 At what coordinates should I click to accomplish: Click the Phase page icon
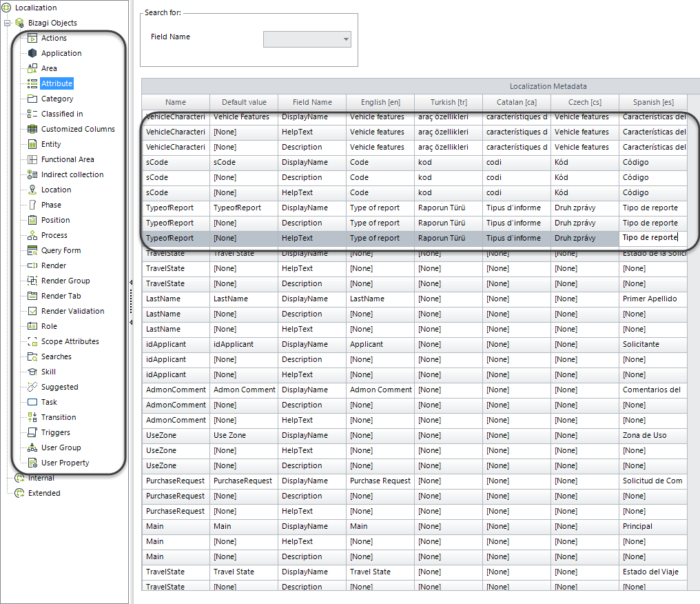(x=32, y=205)
